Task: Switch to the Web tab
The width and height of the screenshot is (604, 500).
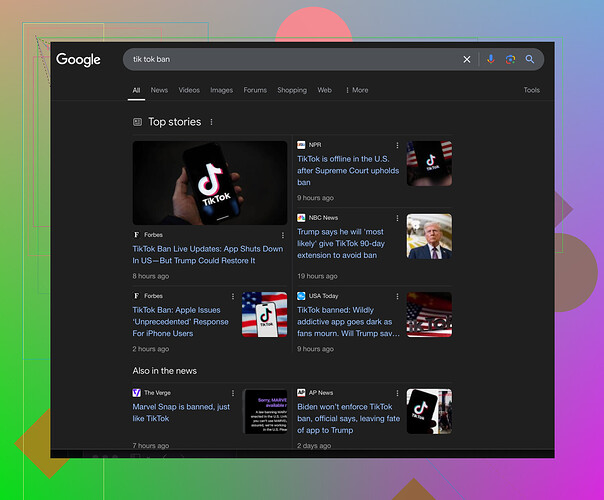Action: [x=324, y=90]
